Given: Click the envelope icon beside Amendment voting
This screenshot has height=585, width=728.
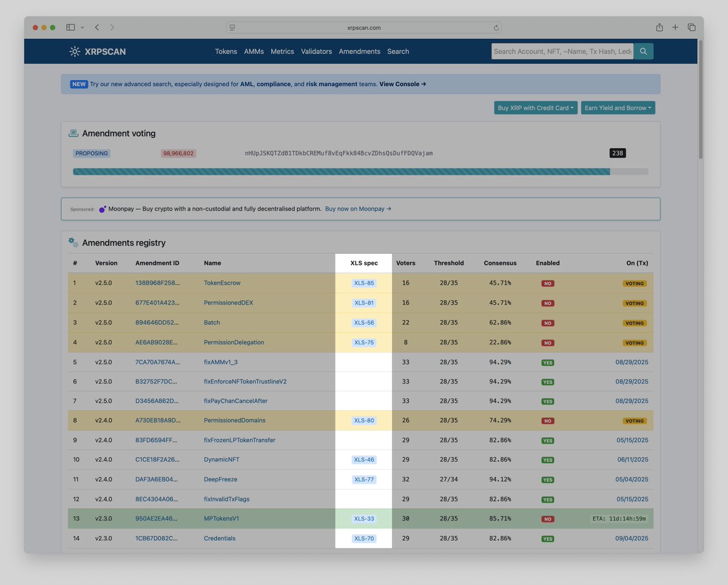Looking at the screenshot, I should pyautogui.click(x=74, y=132).
